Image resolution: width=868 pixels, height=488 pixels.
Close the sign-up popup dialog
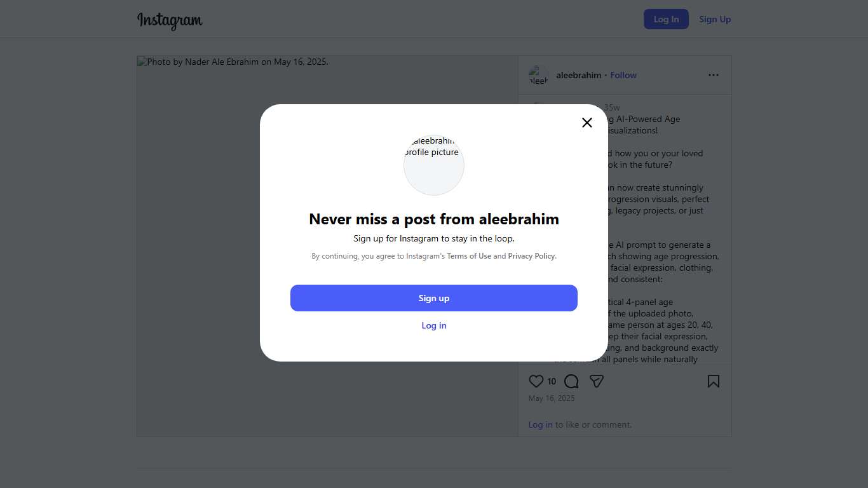587,123
